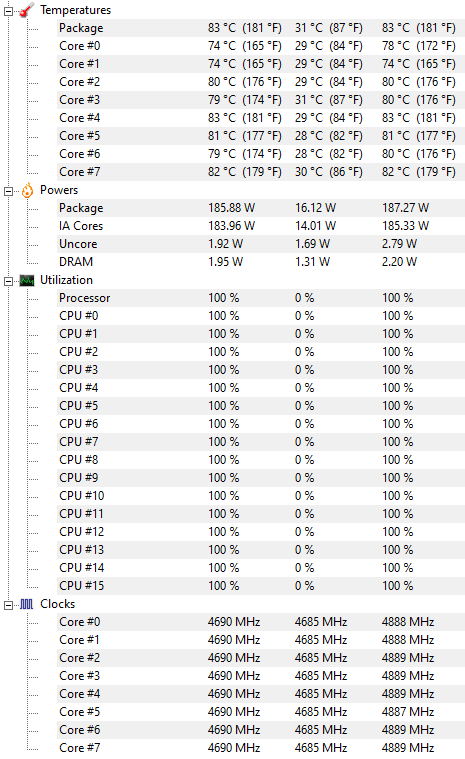Select the Package temperature row
The image size is (465, 759).
pos(261,28)
